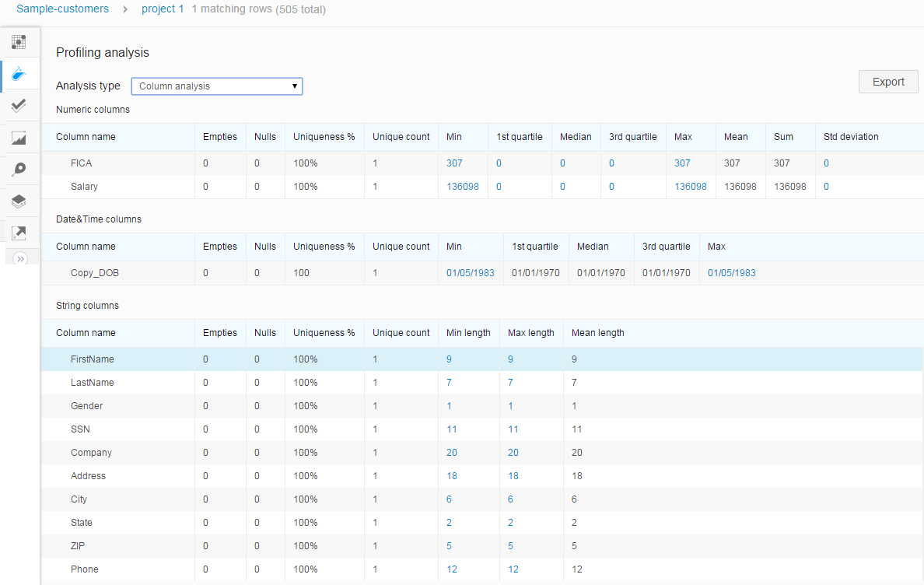
Task: Open the data grid view icon
Action: (19, 42)
